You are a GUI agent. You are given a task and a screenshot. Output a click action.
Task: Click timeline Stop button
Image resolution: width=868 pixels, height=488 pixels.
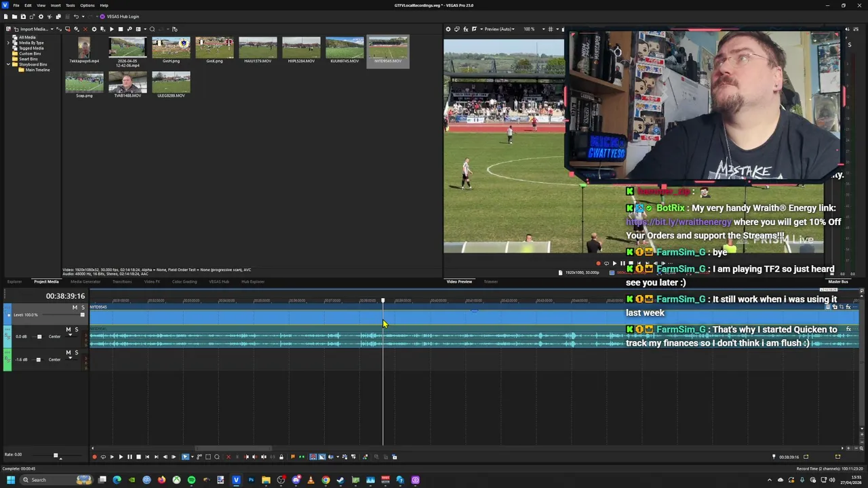click(138, 457)
